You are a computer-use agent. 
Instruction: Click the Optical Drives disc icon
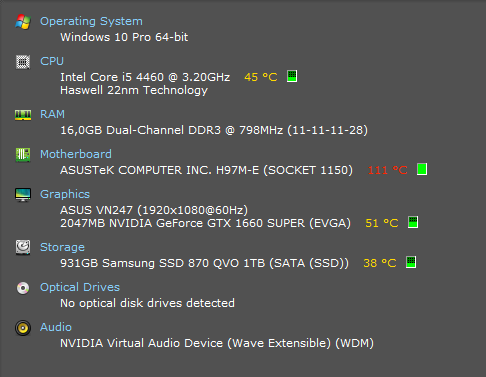23,288
